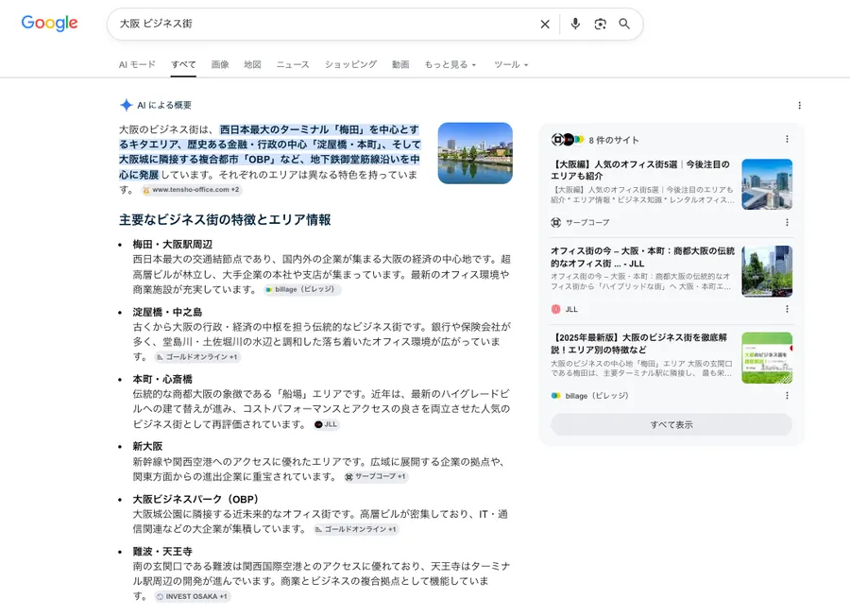This screenshot has height=616, width=850.
Task: Open オフィス街の今 – 大阪・本町 JLL article
Action: point(642,257)
